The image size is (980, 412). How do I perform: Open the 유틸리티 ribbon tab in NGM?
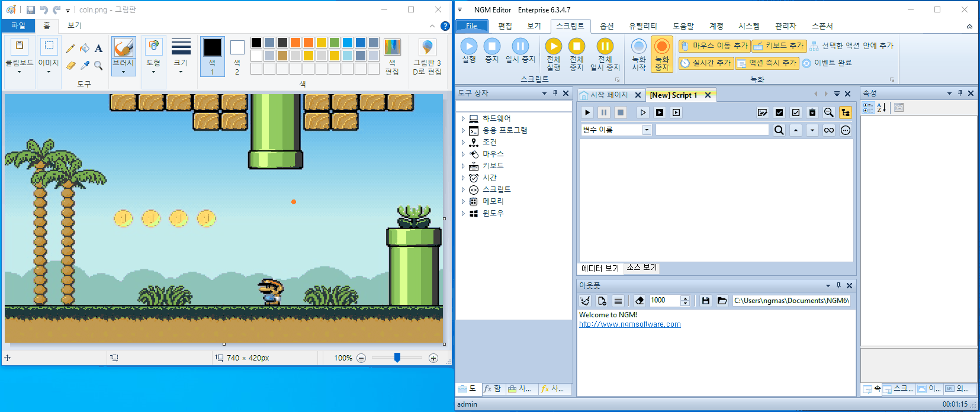pos(643,26)
